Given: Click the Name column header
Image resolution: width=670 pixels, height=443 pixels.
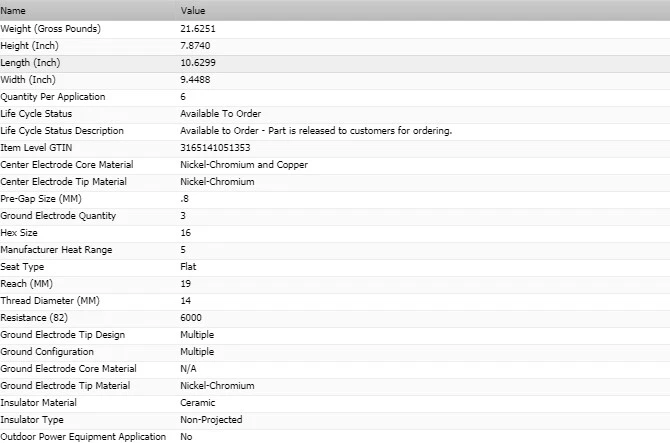Looking at the screenshot, I should tap(13, 11).
